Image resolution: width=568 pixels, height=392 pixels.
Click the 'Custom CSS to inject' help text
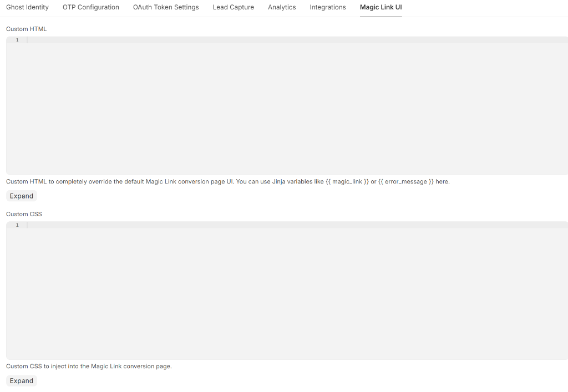[x=89, y=366]
